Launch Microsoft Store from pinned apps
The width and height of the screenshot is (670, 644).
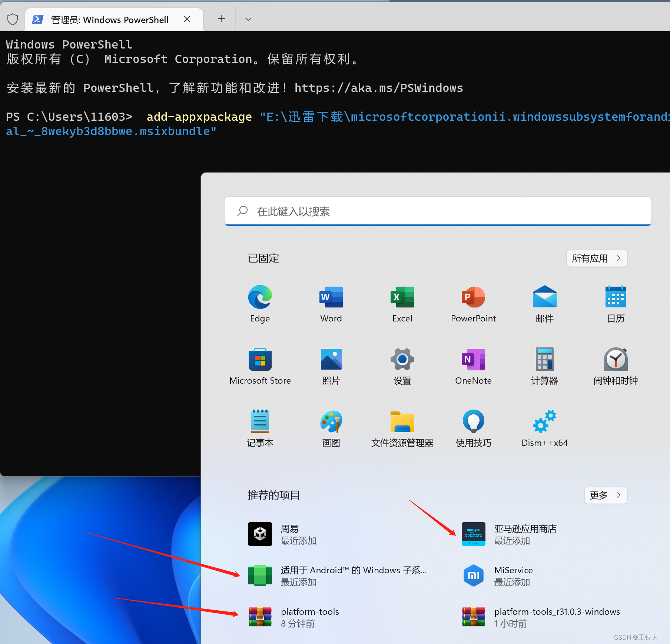coord(260,366)
